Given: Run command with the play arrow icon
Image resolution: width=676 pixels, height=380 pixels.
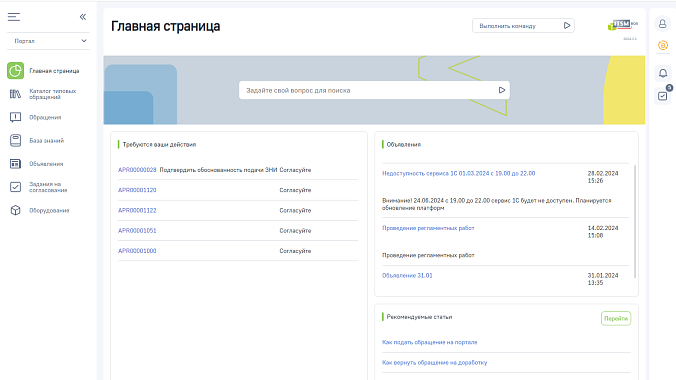Looking at the screenshot, I should [x=567, y=26].
